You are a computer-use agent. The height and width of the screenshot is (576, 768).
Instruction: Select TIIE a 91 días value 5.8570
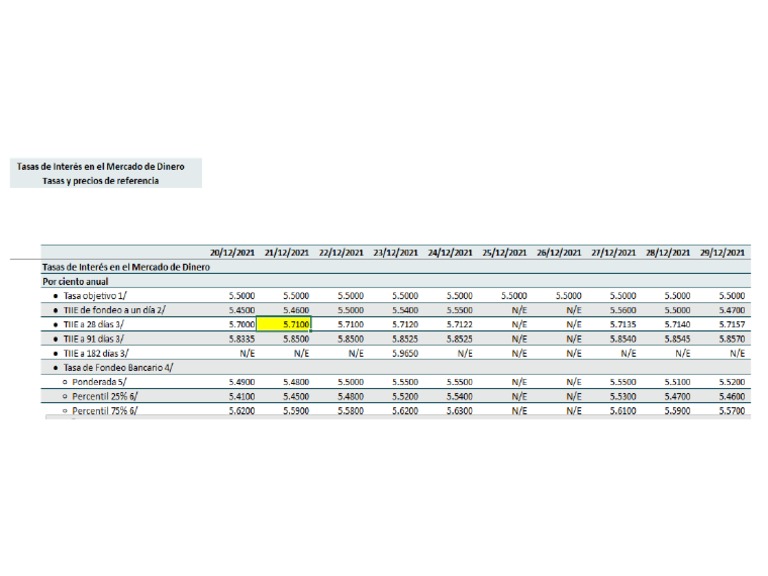732,339
